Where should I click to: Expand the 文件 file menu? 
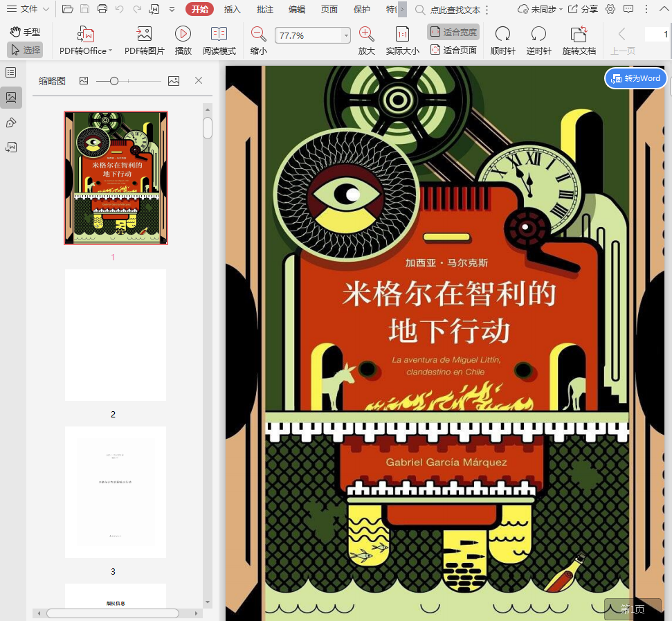point(28,9)
